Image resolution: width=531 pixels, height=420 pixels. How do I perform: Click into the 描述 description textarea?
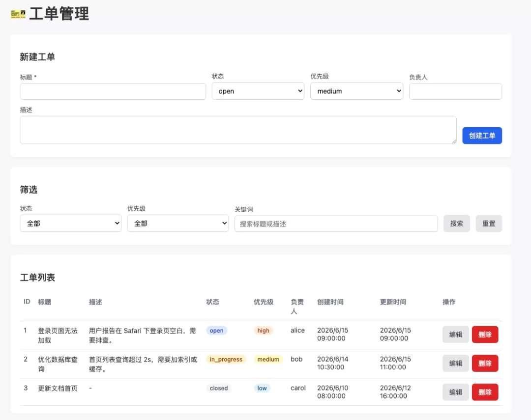pyautogui.click(x=238, y=130)
